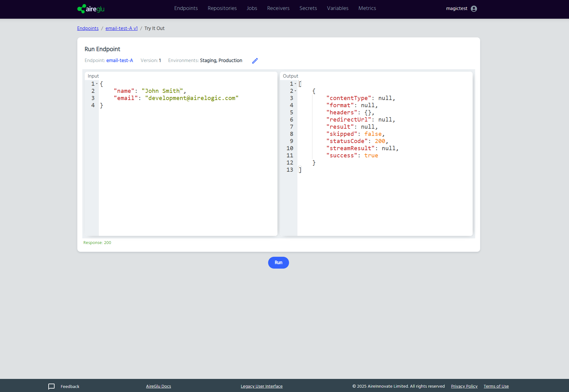Click the pencil edit icon beside Environments
569x392 pixels.
click(x=255, y=61)
